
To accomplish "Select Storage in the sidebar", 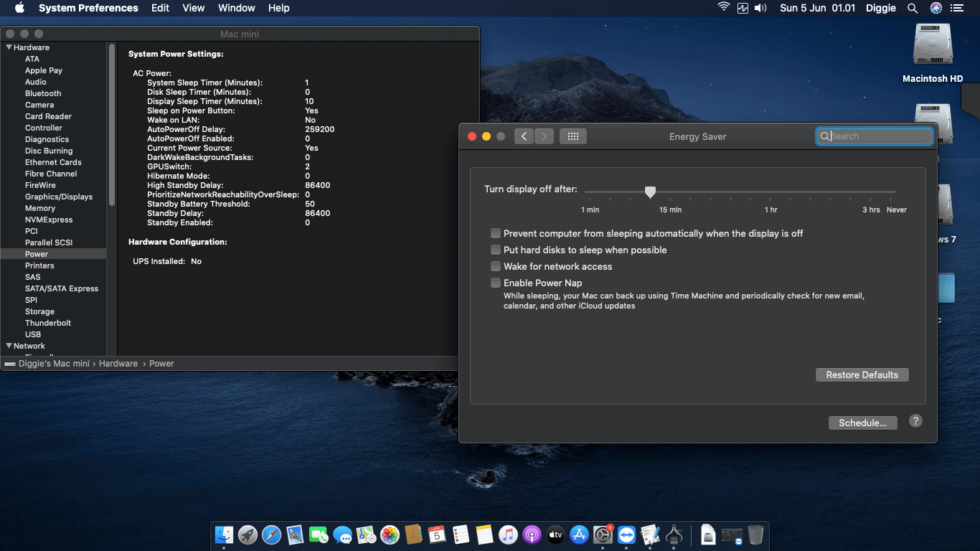I will pyautogui.click(x=39, y=311).
